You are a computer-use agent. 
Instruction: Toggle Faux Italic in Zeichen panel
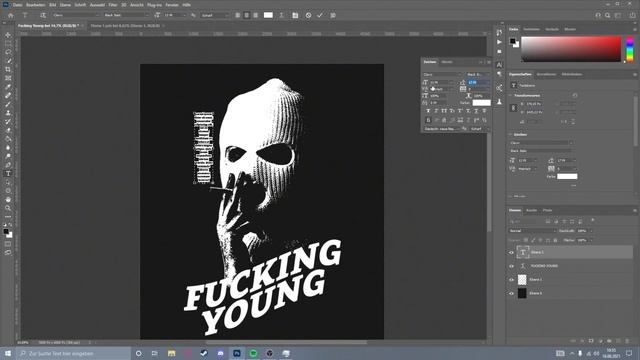[436, 111]
